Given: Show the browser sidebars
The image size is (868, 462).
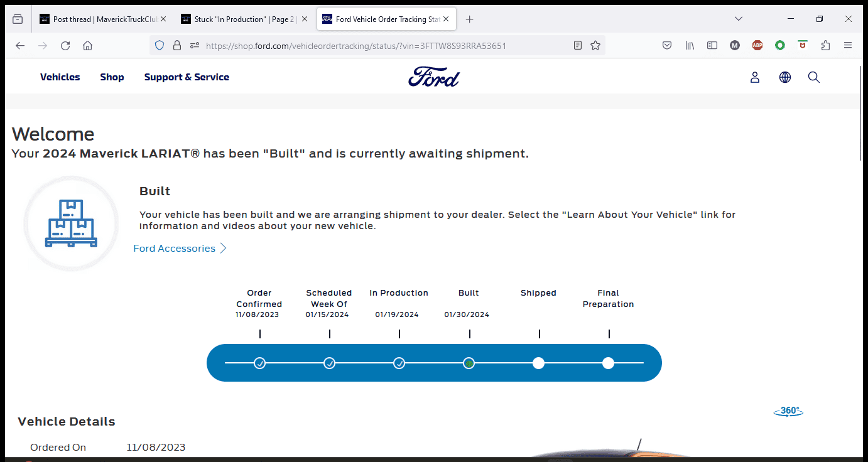Looking at the screenshot, I should click(x=712, y=46).
